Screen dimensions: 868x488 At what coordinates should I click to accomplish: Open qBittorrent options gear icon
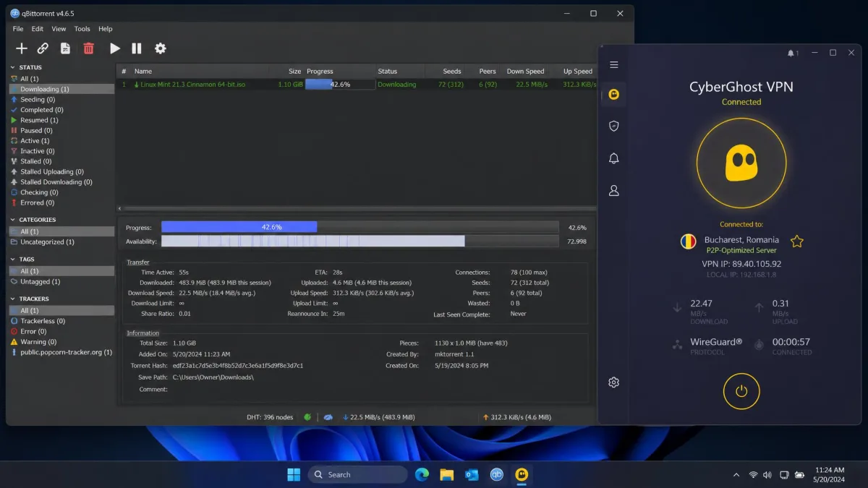click(x=160, y=48)
